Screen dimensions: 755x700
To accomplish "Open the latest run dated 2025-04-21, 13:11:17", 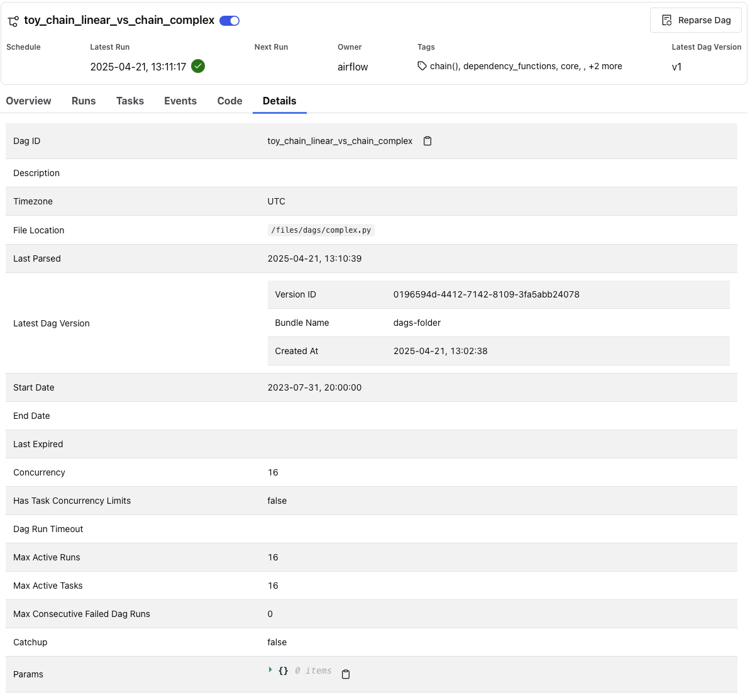I will (x=138, y=67).
